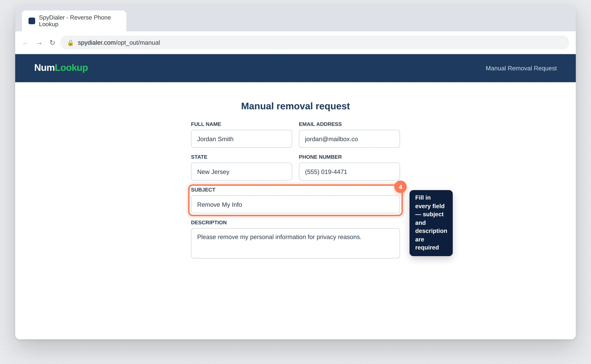Click the browser forward arrow
This screenshot has width=591, height=364.
tap(39, 43)
